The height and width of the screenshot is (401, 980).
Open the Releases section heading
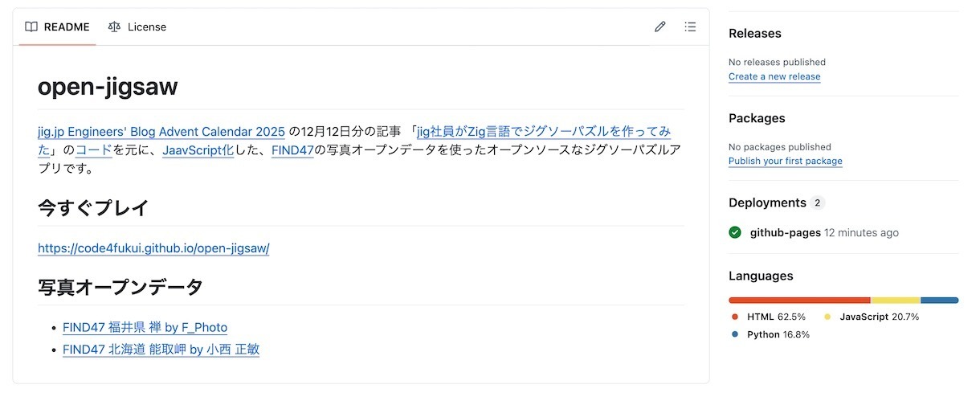pyautogui.click(x=754, y=33)
